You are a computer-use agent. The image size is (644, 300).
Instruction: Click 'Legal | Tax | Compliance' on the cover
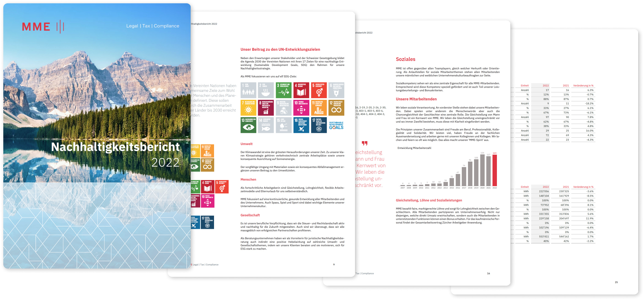[153, 26]
